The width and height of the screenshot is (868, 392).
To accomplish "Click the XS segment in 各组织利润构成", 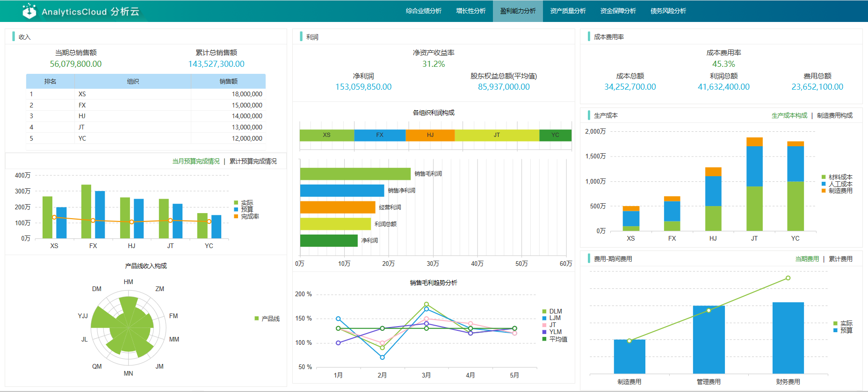I will (x=327, y=135).
